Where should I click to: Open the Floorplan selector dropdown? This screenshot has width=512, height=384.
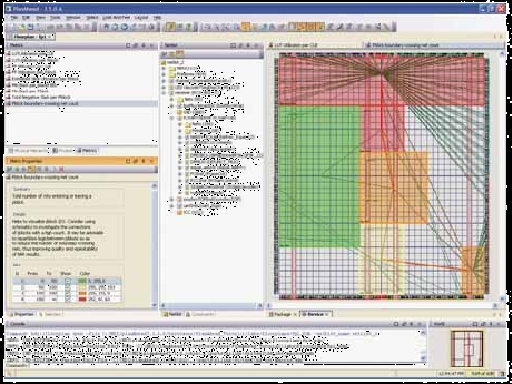pos(32,37)
